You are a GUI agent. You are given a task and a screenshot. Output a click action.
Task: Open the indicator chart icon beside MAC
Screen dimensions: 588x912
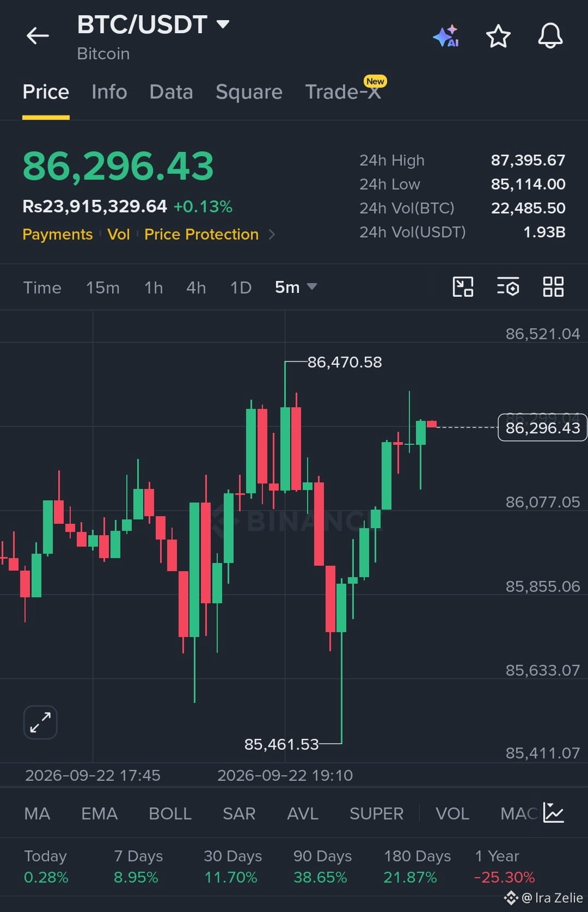tap(554, 813)
